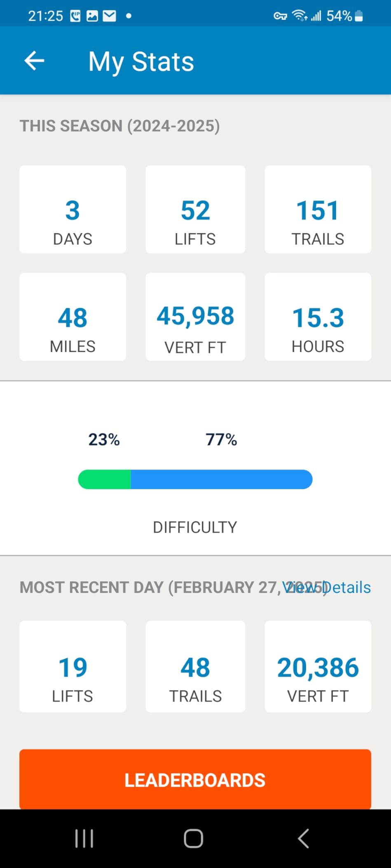This screenshot has width=391, height=868.
Task: Tap green segment of difficulty bar
Action: click(x=105, y=479)
